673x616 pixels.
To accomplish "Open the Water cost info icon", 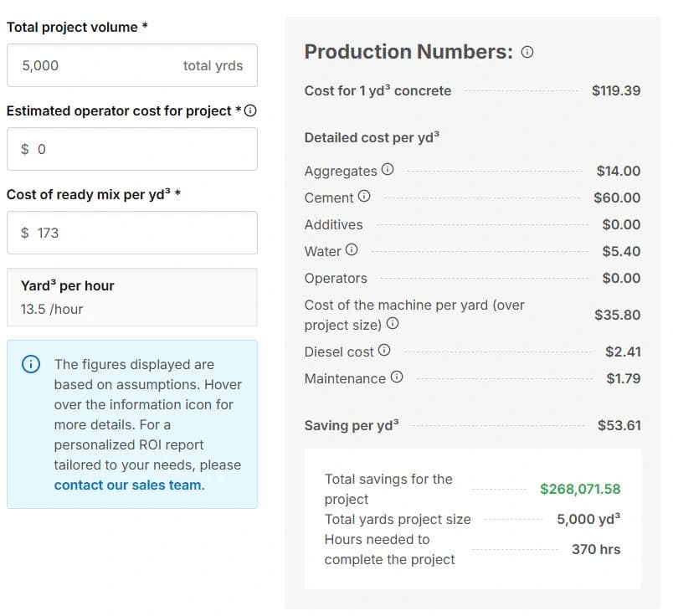I will point(352,251).
